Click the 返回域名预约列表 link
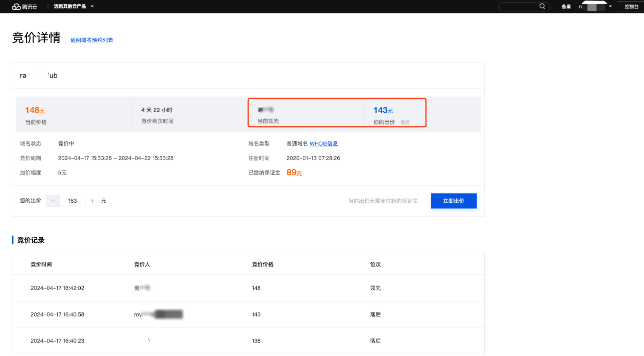 (91, 40)
